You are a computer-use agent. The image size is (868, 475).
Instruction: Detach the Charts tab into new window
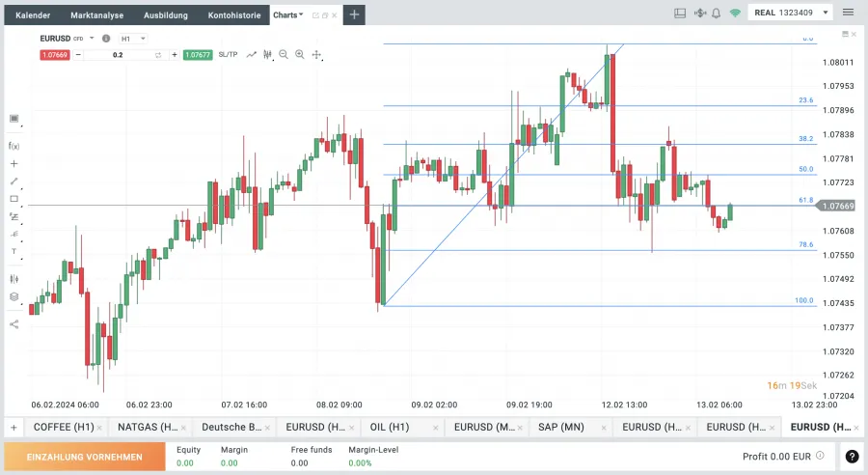(315, 15)
